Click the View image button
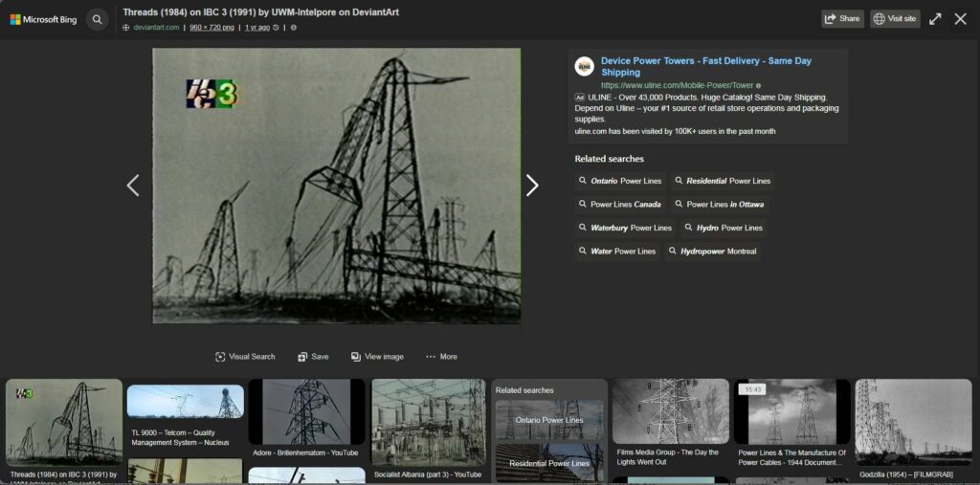 click(x=377, y=357)
